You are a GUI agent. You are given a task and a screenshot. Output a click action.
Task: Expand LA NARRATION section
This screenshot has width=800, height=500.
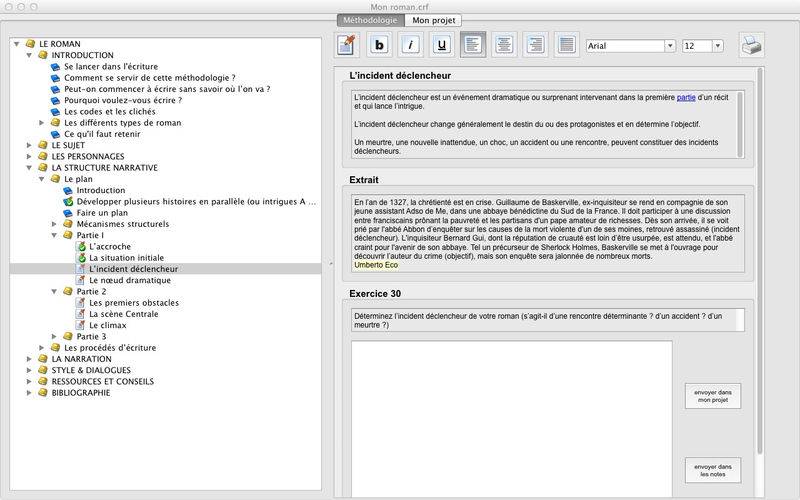coord(30,359)
